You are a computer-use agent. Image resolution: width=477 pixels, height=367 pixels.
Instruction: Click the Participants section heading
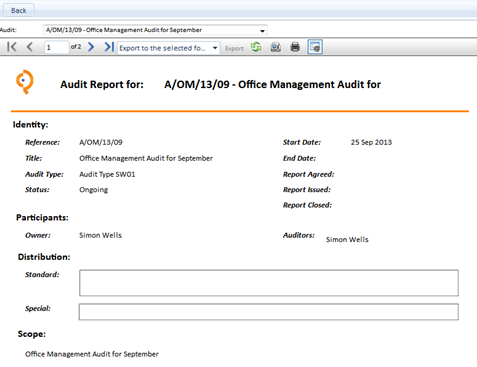42,217
